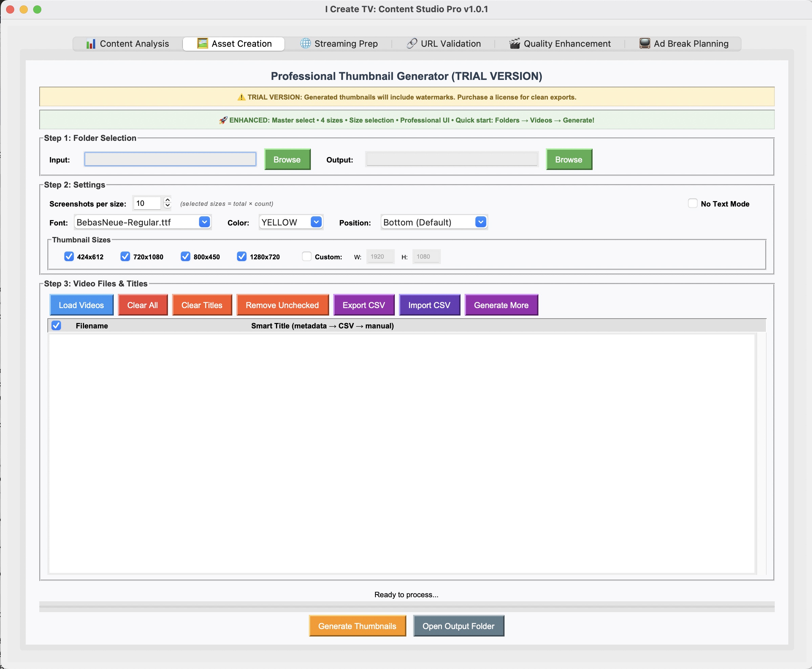The image size is (812, 669).
Task: Click the Quality Enhancement clapperboard icon
Action: 514,44
